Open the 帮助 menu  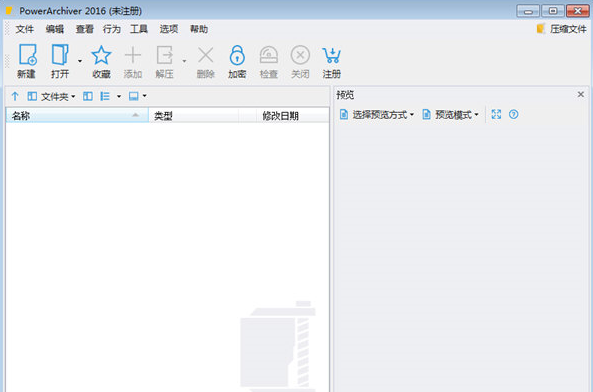pyautogui.click(x=199, y=29)
